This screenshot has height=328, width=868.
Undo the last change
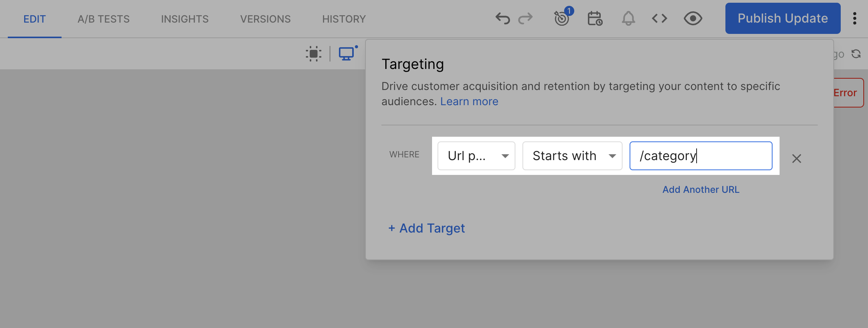pos(503,18)
